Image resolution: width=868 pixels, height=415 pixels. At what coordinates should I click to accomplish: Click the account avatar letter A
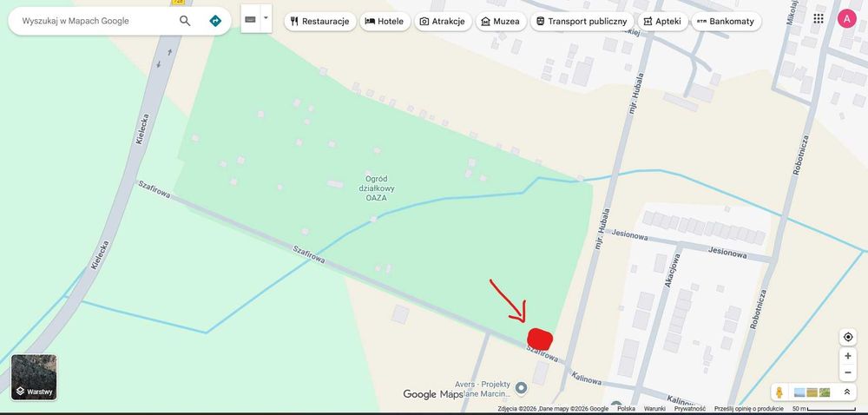tap(846, 19)
